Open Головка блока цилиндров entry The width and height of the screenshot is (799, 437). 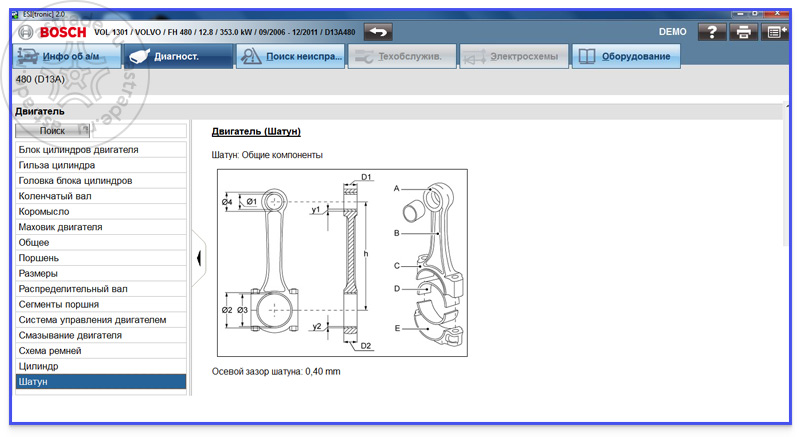pyautogui.click(x=101, y=181)
